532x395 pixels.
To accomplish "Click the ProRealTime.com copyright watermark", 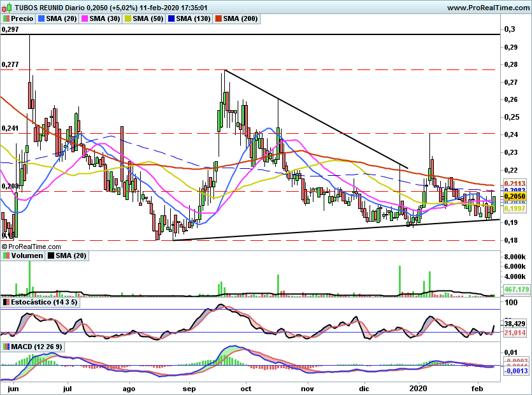I will coord(31,247).
